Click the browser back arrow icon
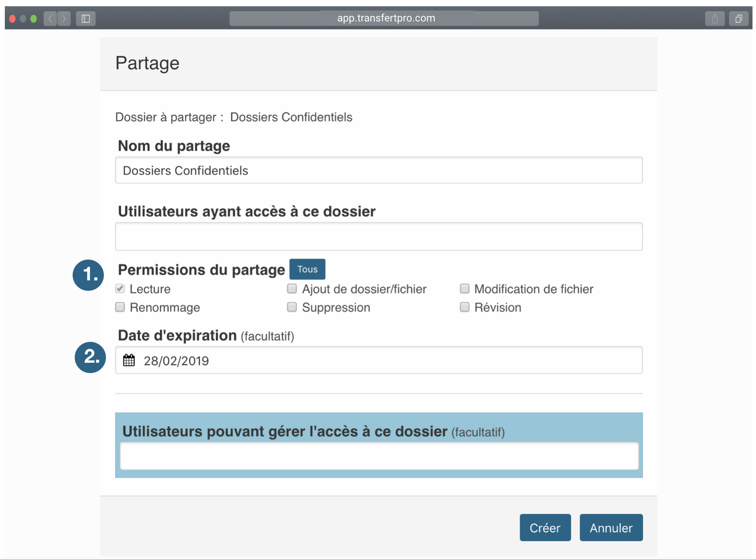The image size is (756, 559). point(50,18)
